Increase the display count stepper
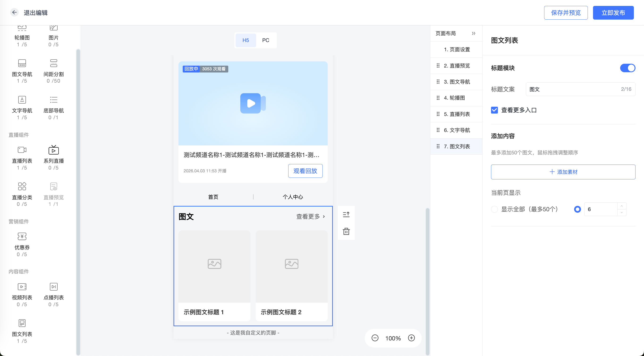Screen dimensions: 644x356 (622, 206)
